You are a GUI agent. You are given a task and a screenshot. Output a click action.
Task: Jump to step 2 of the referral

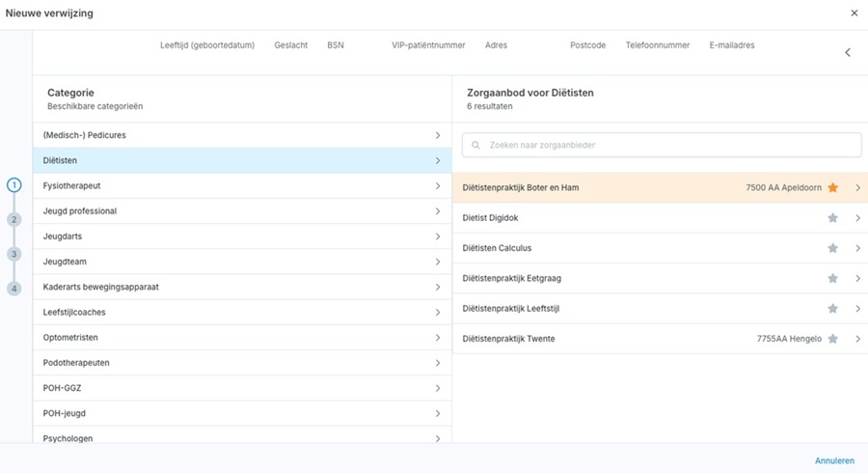[x=14, y=220]
